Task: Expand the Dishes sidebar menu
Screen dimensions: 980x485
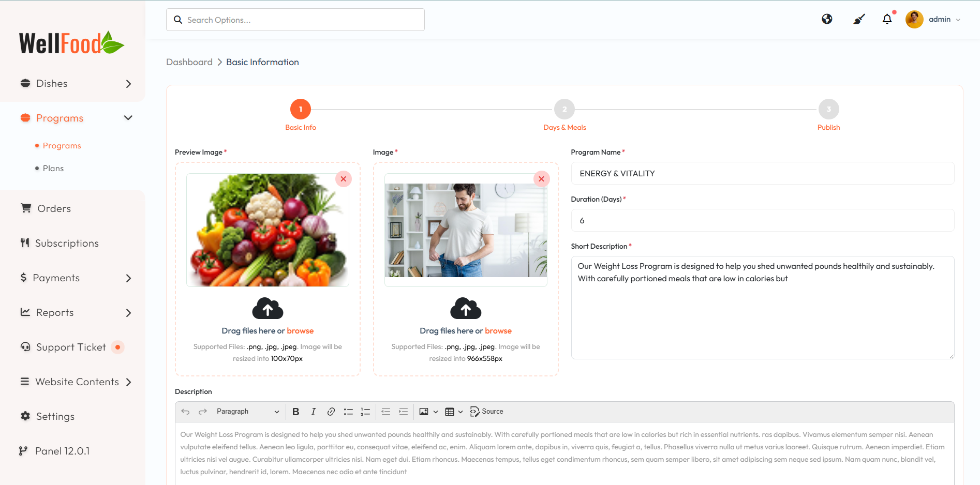Action: [76, 84]
